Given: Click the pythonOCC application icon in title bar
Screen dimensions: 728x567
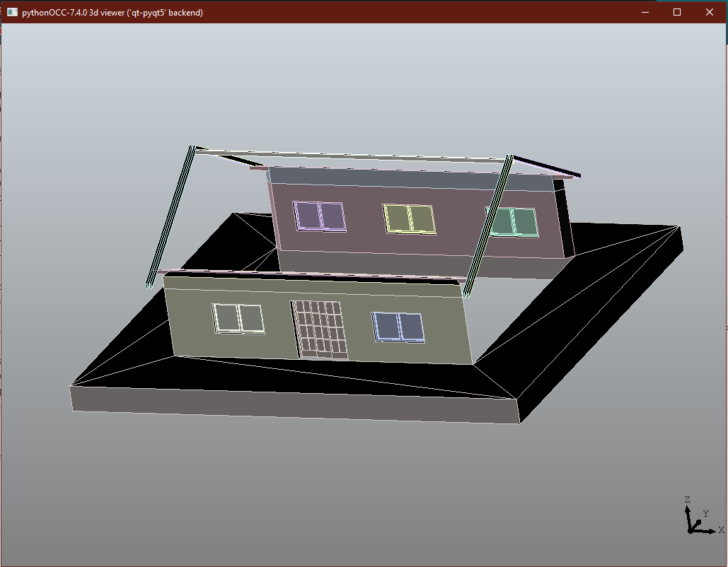Looking at the screenshot, I should 11,12.
